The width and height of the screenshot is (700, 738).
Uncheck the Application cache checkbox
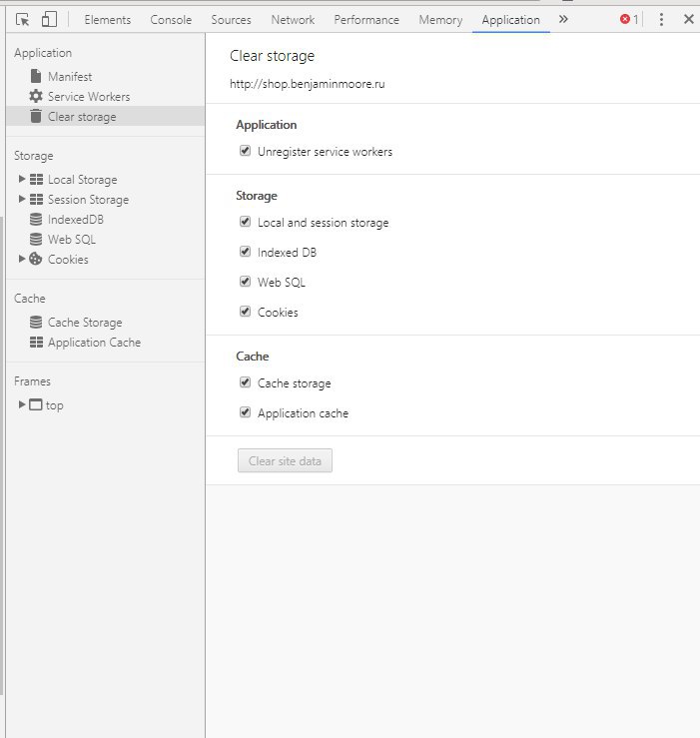pyautogui.click(x=246, y=412)
